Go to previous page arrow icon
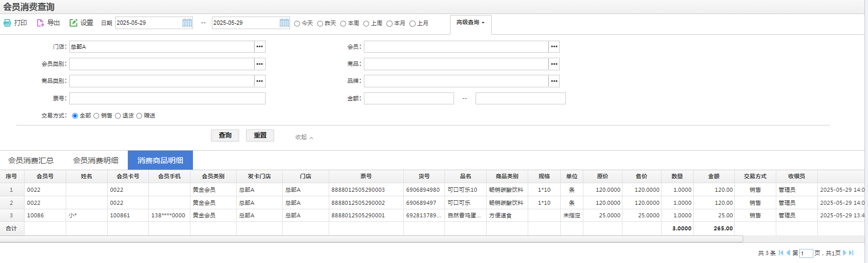Image resolution: width=868 pixels, height=263 pixels. pos(788,253)
